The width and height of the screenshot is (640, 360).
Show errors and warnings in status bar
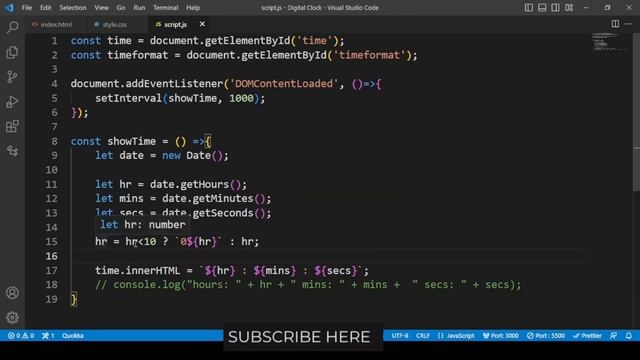(21, 336)
